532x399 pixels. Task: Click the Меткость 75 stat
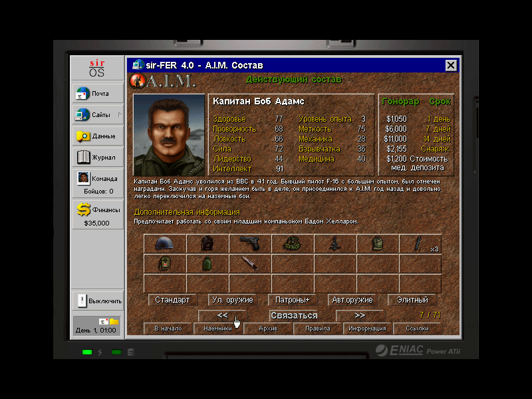coord(332,129)
